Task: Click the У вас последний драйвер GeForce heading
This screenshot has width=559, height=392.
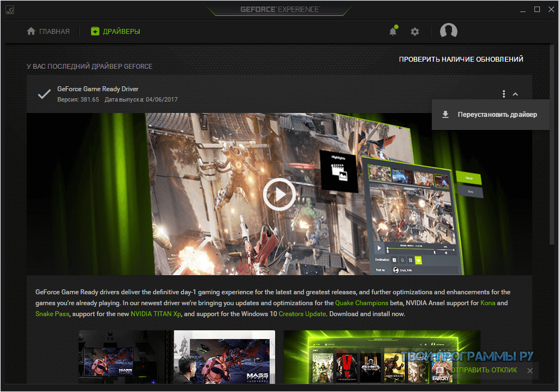Action: 90,67
